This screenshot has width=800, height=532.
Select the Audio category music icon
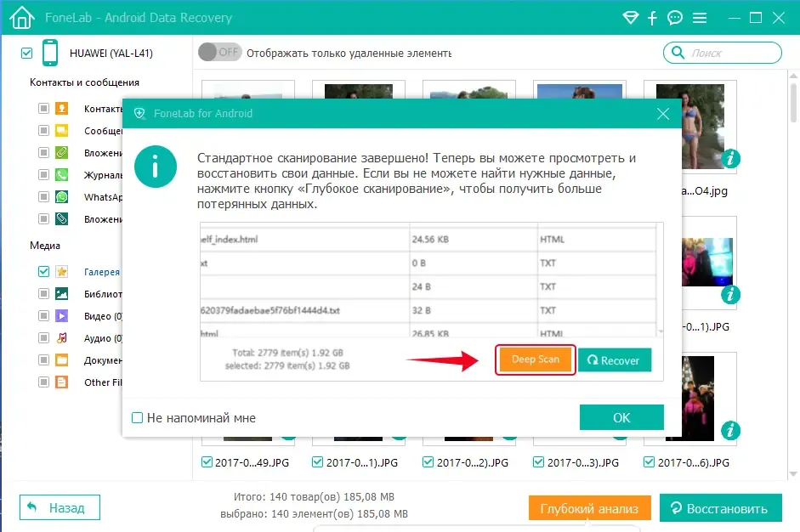coord(62,337)
